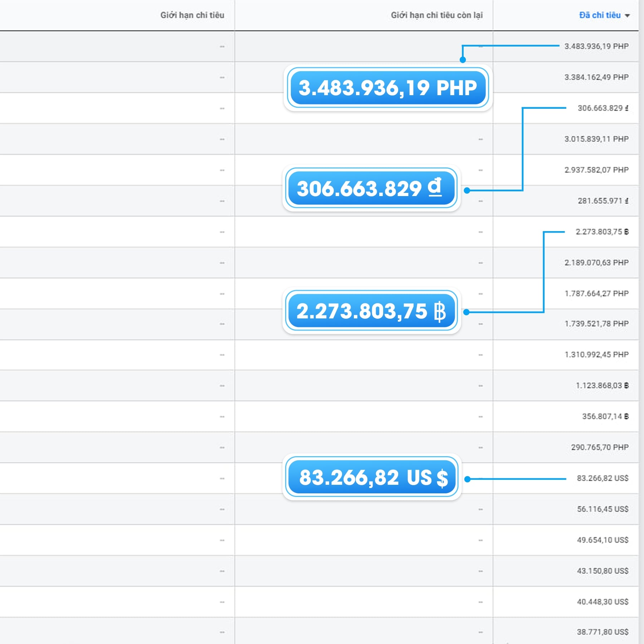Click the 281.655.971 đ spent value
Viewport: 644px width, 644px height.
(x=603, y=201)
